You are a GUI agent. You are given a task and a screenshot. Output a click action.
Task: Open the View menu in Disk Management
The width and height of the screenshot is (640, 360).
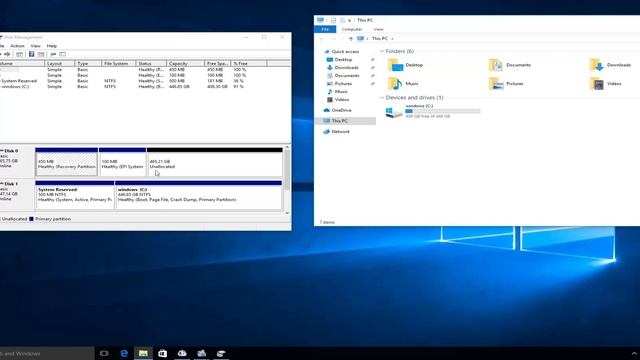[x=36, y=46]
